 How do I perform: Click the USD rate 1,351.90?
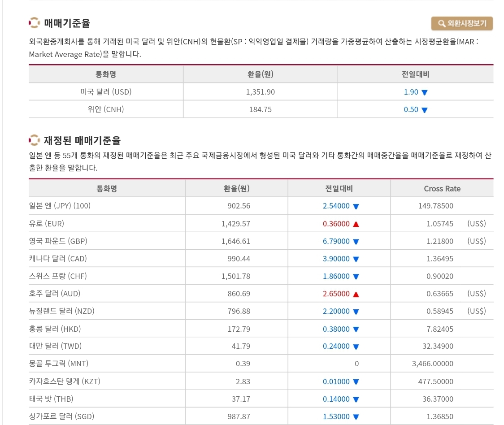coord(261,92)
